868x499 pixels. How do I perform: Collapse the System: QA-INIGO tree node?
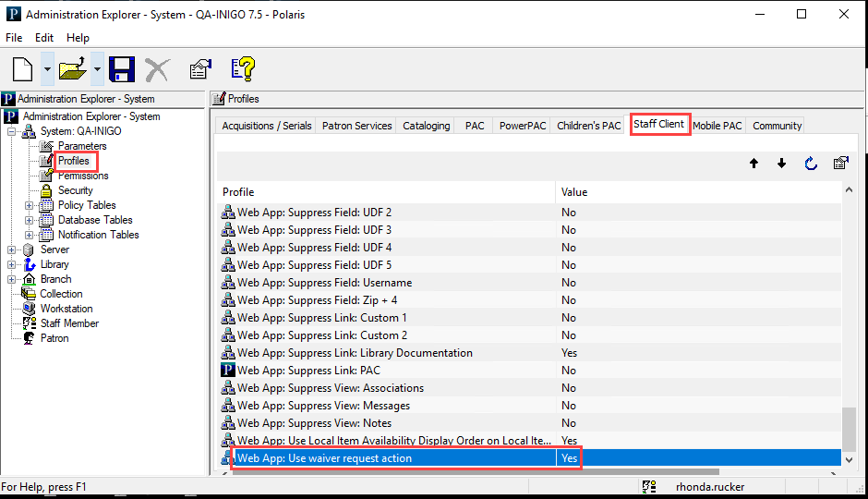[11, 132]
